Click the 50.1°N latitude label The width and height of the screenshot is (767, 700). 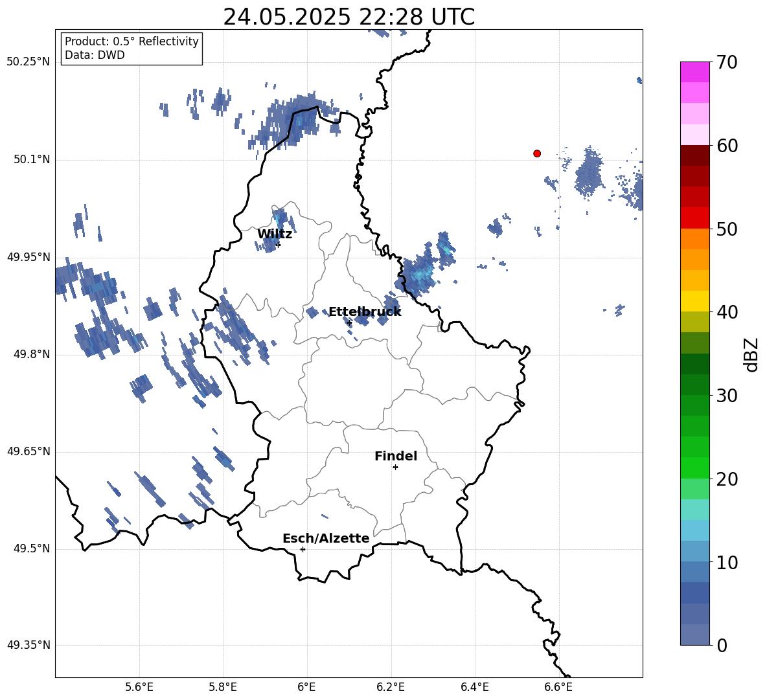32,160
